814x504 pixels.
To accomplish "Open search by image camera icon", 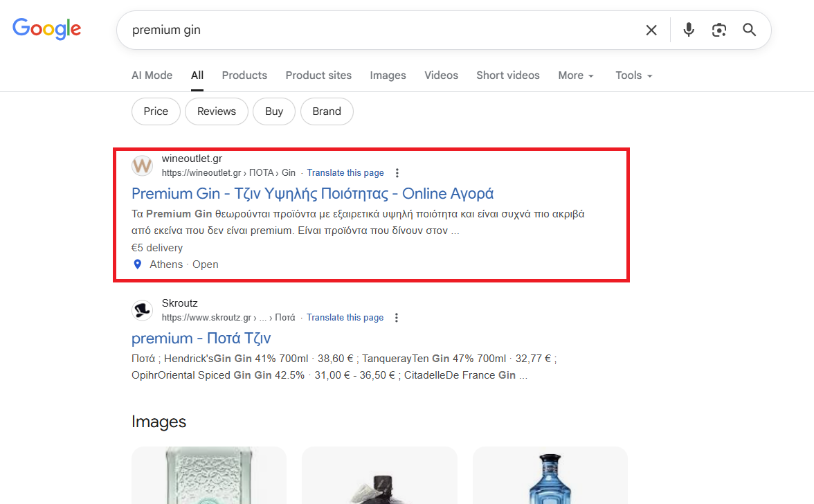I will coord(719,30).
